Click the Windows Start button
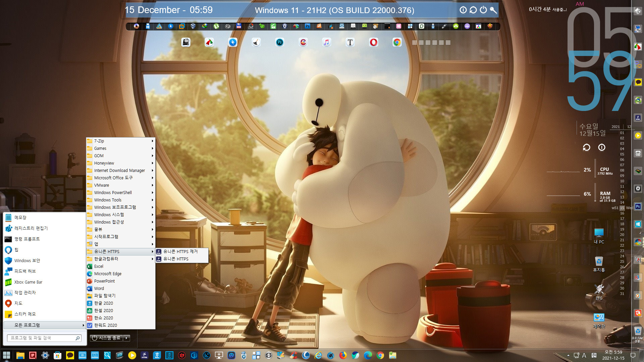644x362 pixels. click(6, 355)
